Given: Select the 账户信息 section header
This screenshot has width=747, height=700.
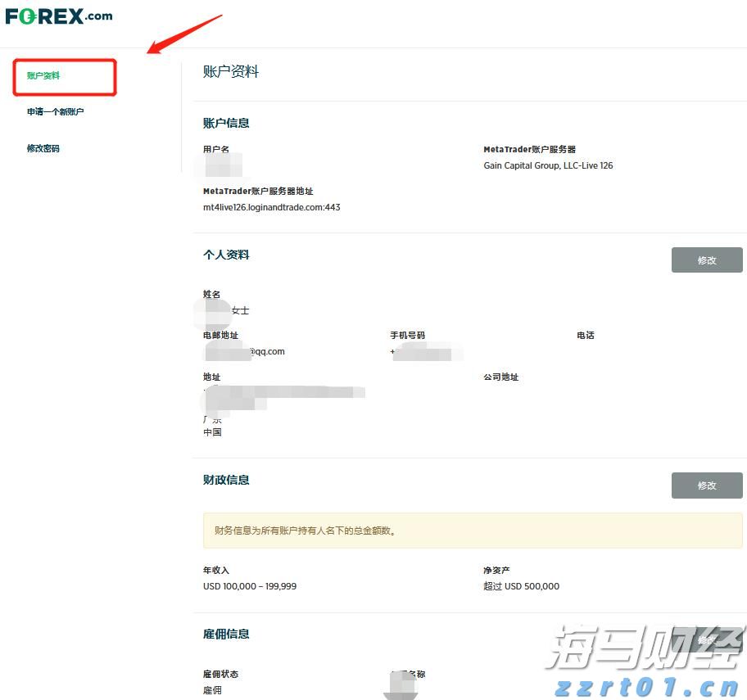Looking at the screenshot, I should (226, 123).
